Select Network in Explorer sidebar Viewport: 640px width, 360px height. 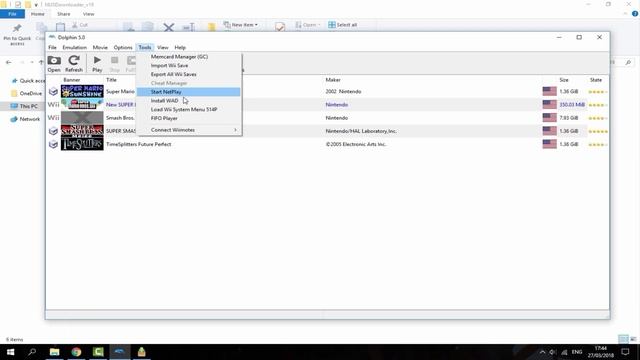pos(25,119)
